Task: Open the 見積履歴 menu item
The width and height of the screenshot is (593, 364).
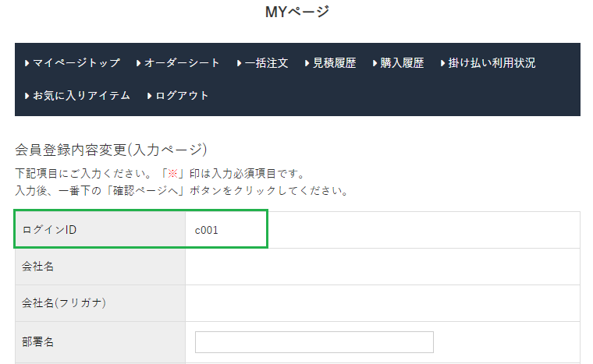Action: 334,63
